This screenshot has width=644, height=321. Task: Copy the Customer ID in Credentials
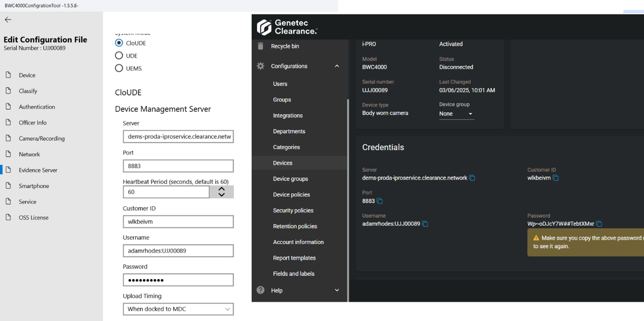coord(555,178)
